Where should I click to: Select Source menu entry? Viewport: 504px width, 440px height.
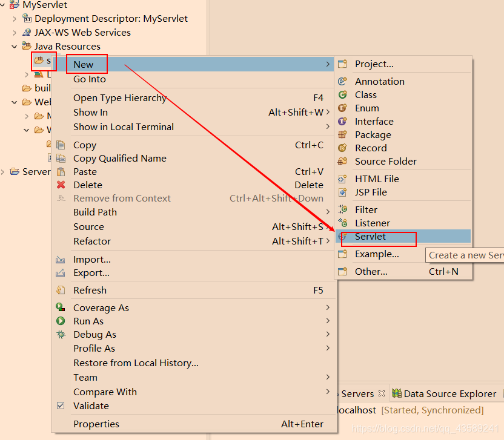194,226
